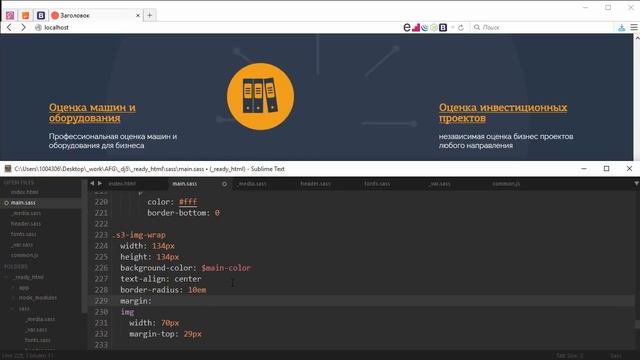Reload the page with the refresh icon

click(461, 27)
